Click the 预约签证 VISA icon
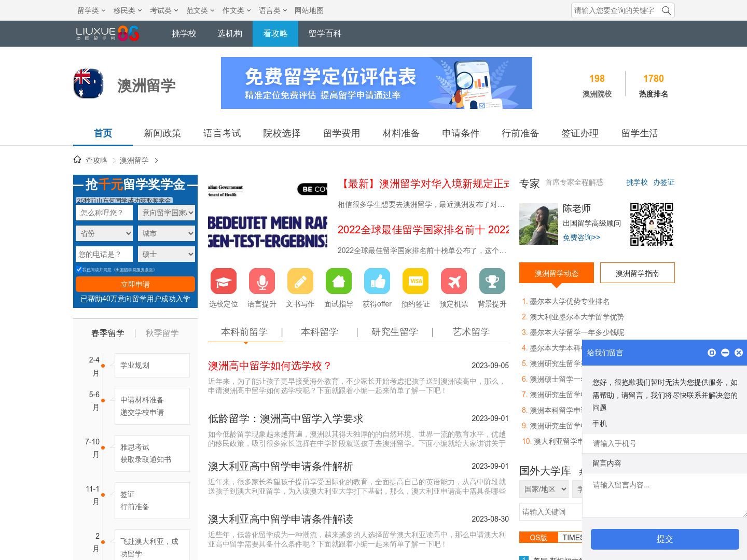 pos(416,281)
